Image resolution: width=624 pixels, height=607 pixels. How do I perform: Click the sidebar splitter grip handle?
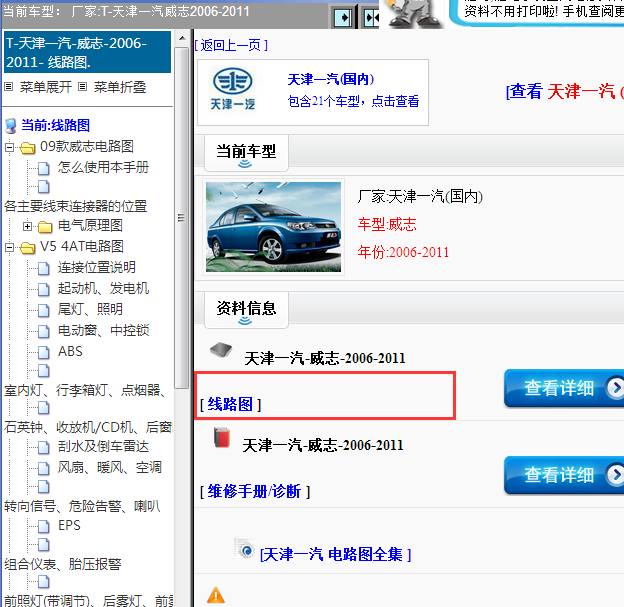pyautogui.click(x=181, y=218)
